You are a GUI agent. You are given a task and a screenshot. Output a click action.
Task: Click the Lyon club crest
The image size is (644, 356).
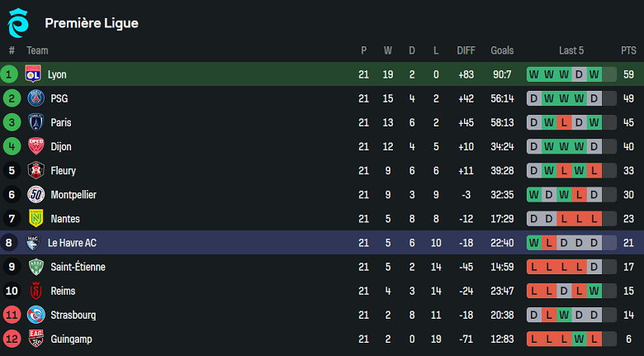coord(34,74)
